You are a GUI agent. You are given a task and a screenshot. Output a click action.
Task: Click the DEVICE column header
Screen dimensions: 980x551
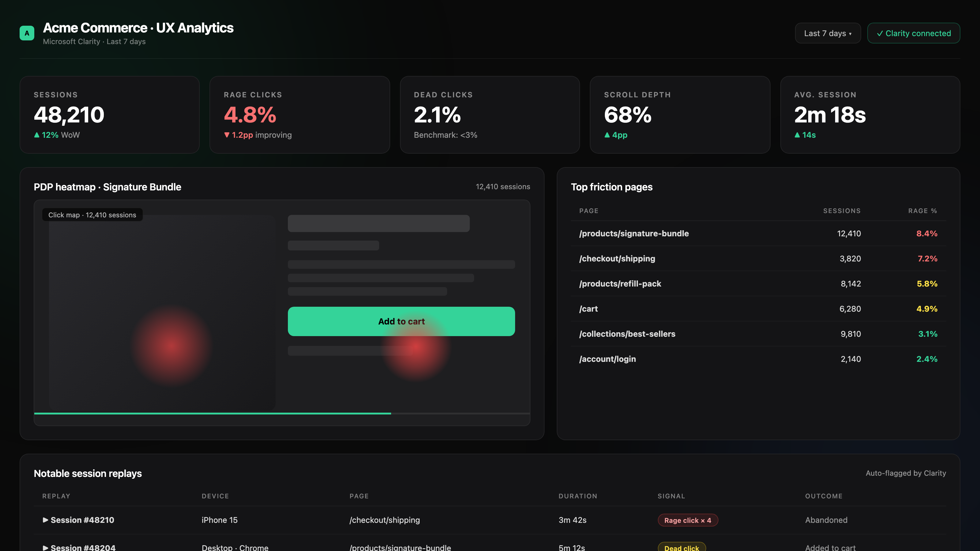click(215, 496)
